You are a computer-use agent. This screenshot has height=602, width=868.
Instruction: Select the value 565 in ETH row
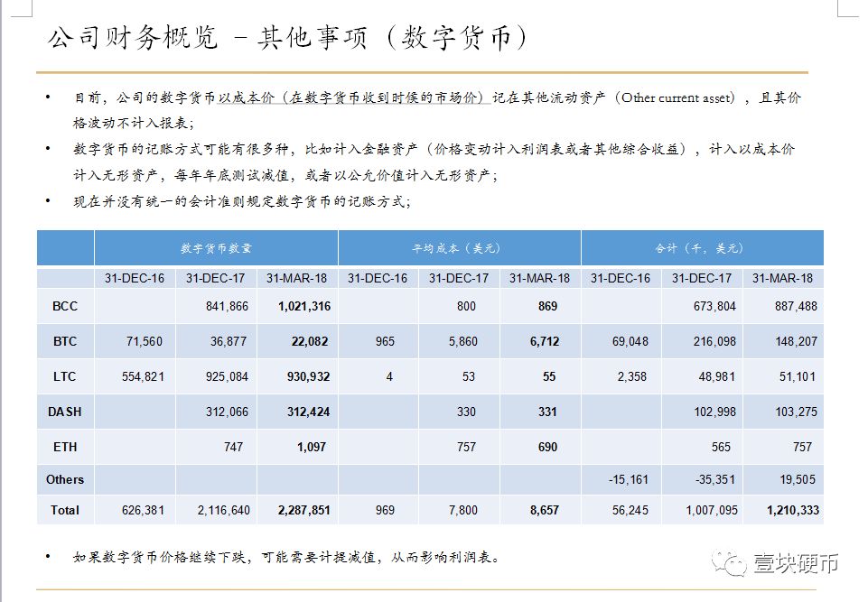coord(721,447)
